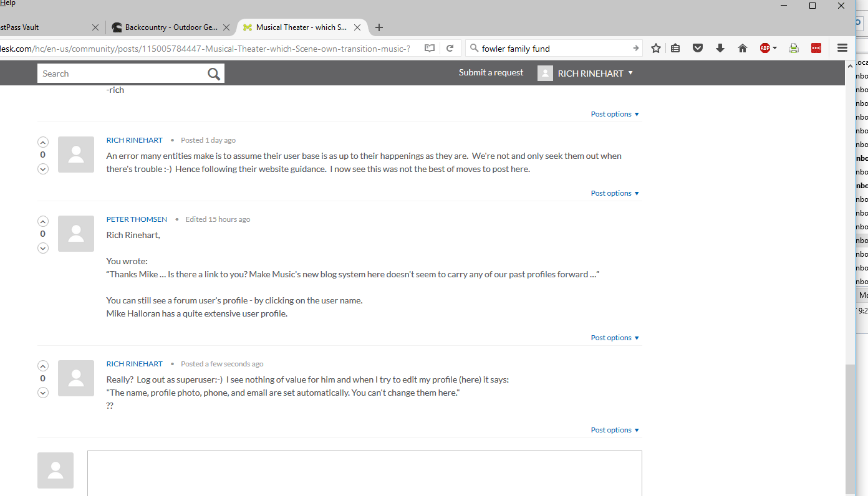868x496 pixels.
Task: Open the Pocket save icon
Action: pyautogui.click(x=698, y=49)
